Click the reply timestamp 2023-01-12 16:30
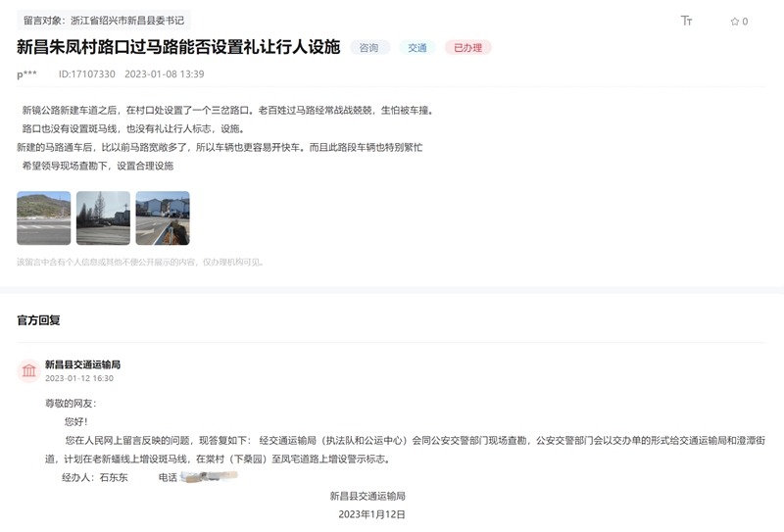The width and height of the screenshot is (784, 532). pyautogui.click(x=79, y=378)
